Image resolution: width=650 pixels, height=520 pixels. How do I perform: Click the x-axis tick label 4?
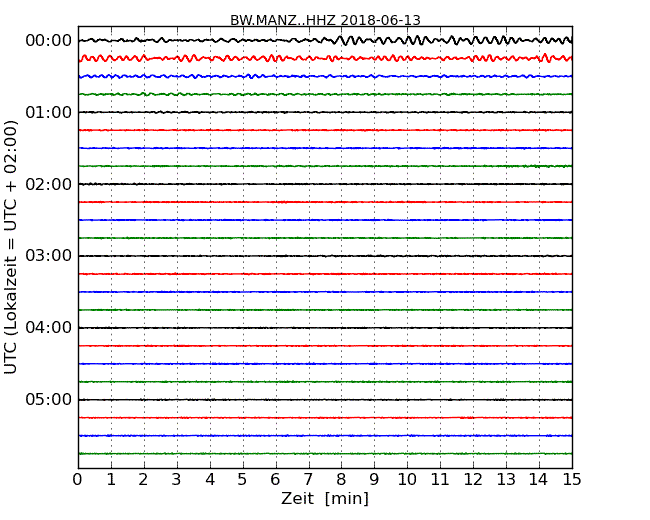tap(210, 480)
